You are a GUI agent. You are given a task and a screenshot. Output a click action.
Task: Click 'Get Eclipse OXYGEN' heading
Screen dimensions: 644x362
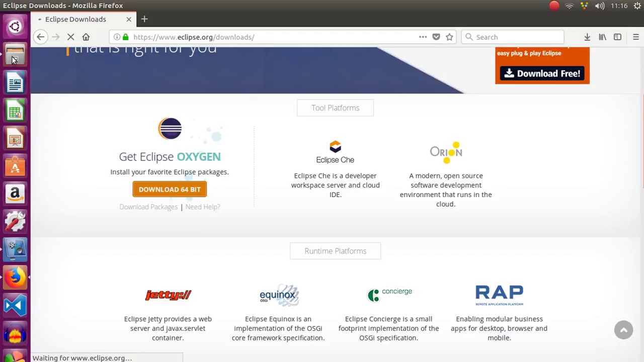click(x=170, y=157)
